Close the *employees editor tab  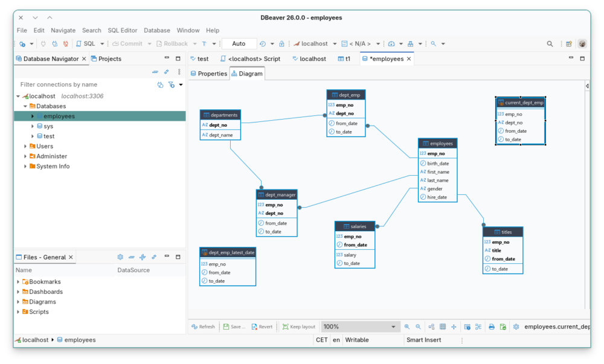pyautogui.click(x=409, y=59)
